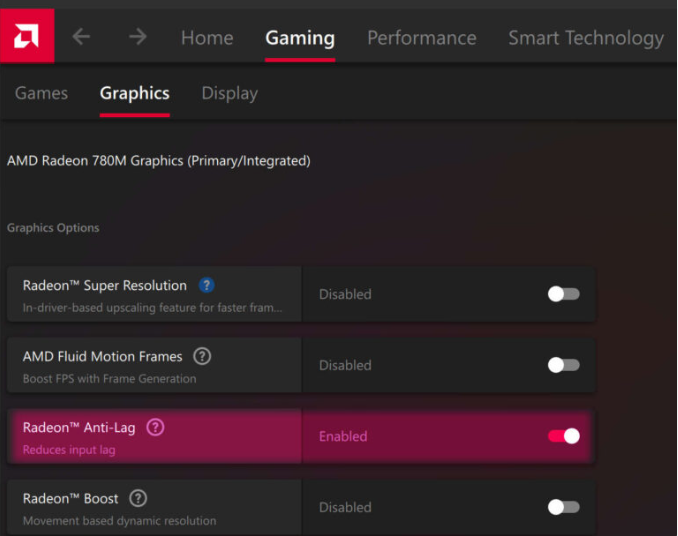This screenshot has width=678, height=536.
Task: Open help icon for Radeon Anti-Lag
Action: click(155, 427)
